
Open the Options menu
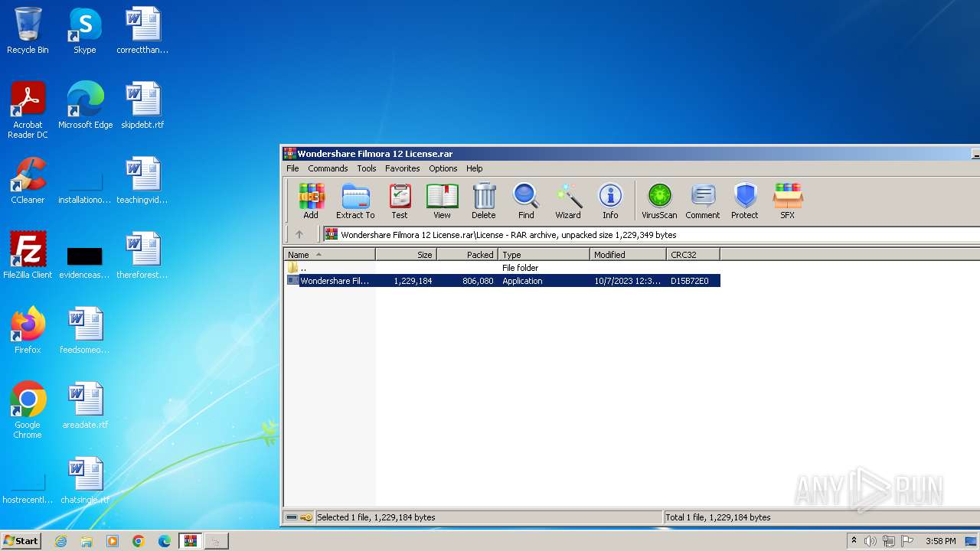tap(443, 168)
